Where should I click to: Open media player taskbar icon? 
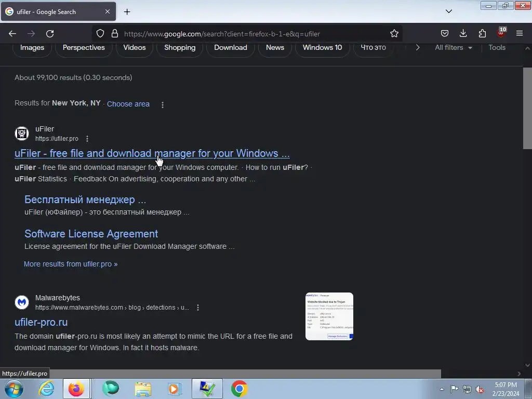[175, 389]
